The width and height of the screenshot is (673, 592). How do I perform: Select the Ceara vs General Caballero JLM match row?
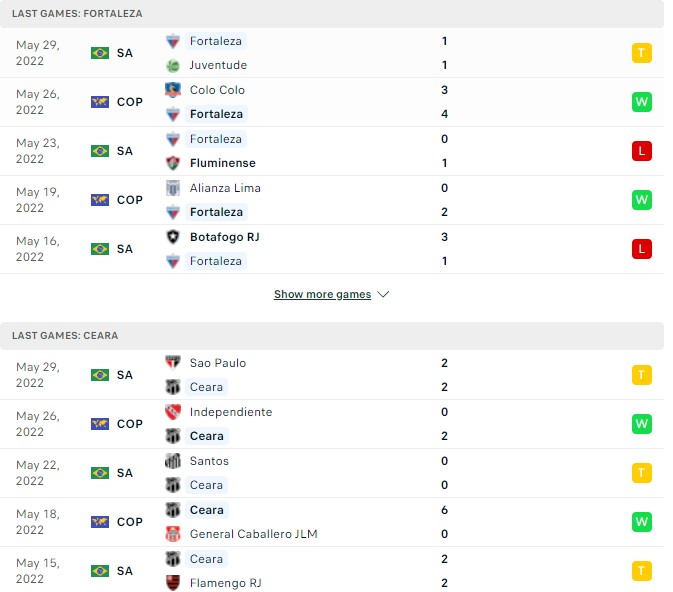pos(330,522)
